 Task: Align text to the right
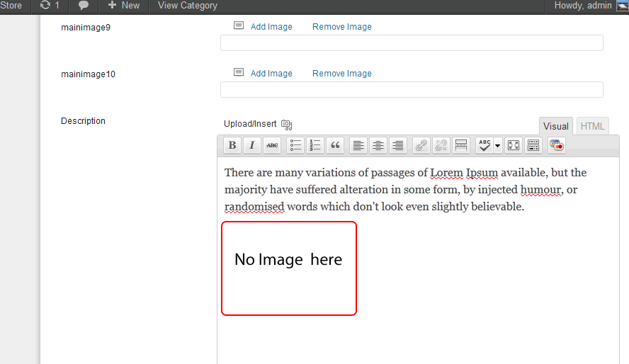point(398,145)
